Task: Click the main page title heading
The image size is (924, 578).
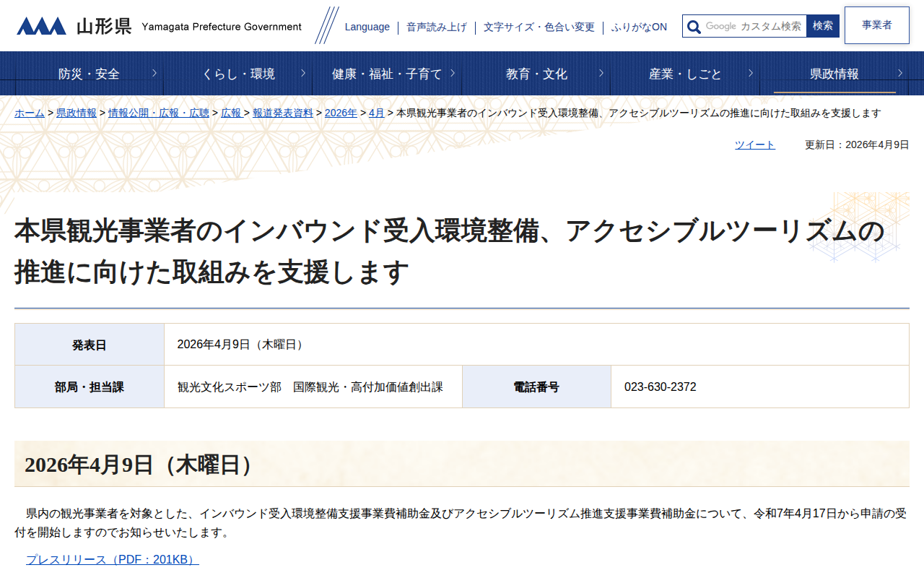Action: (x=449, y=252)
